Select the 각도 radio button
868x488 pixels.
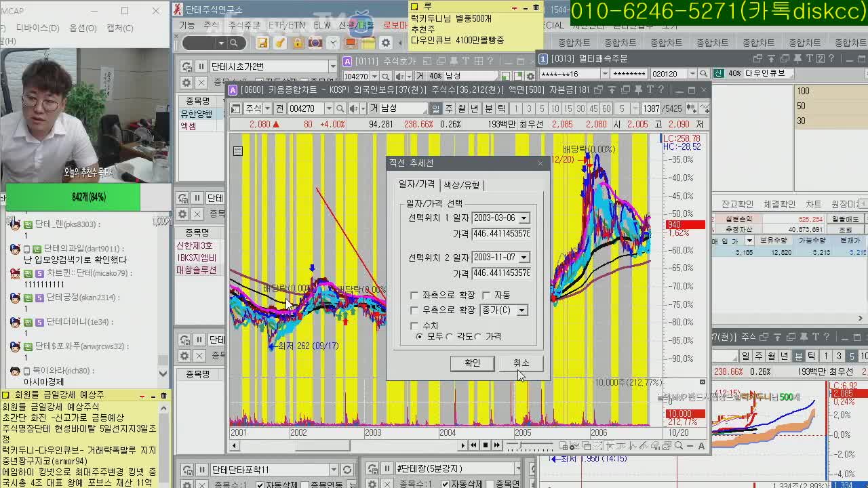(x=450, y=336)
